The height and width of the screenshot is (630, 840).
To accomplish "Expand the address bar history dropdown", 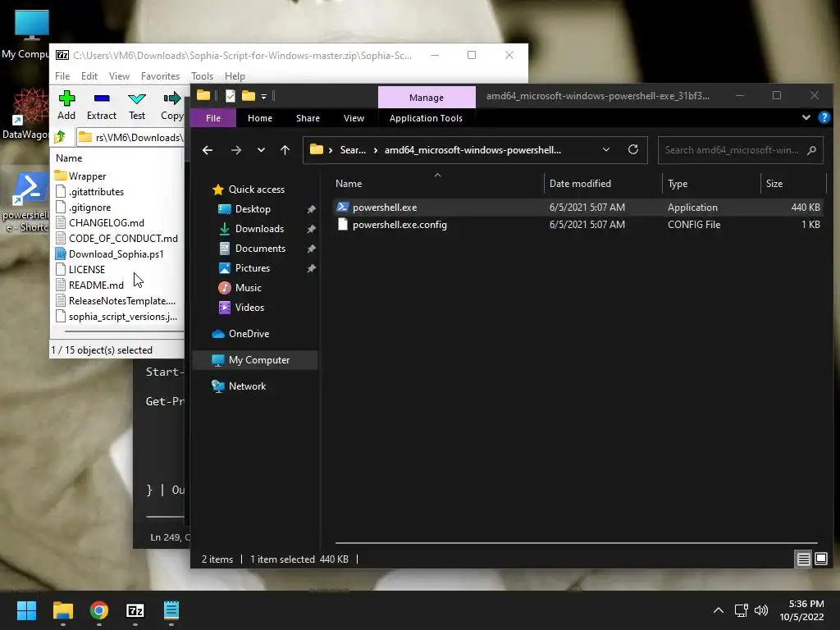I will [606, 150].
